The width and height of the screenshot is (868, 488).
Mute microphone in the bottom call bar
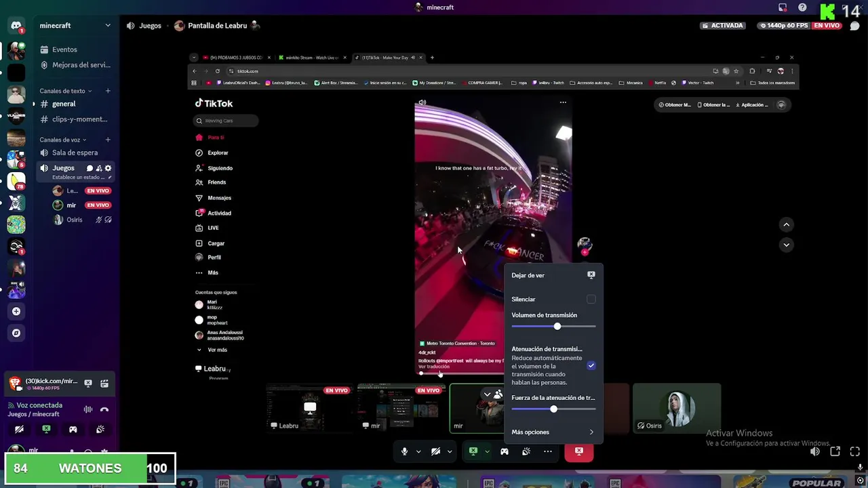[x=405, y=451]
